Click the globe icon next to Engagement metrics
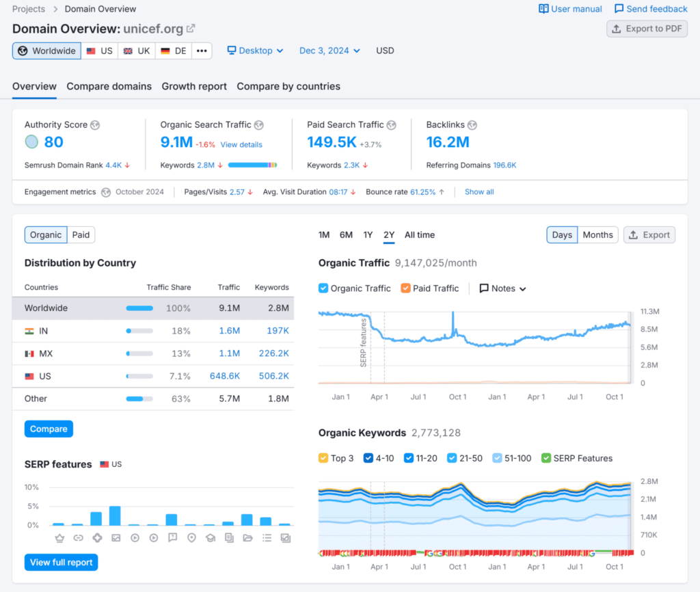Screen dimensions: 700x592 (106, 192)
